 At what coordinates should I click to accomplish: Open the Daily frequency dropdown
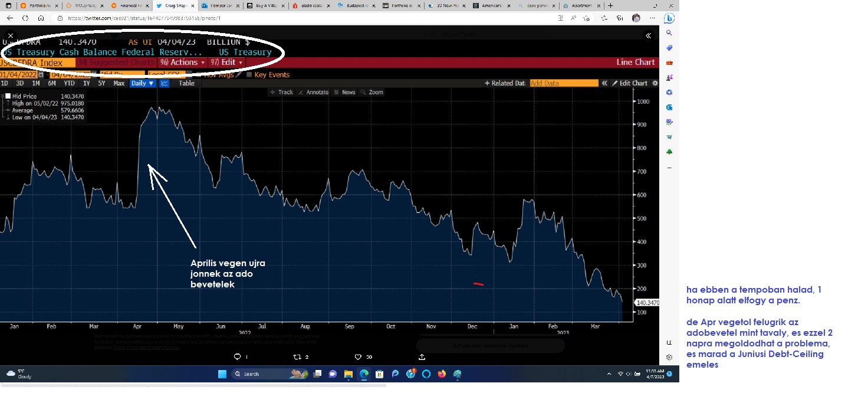click(143, 83)
